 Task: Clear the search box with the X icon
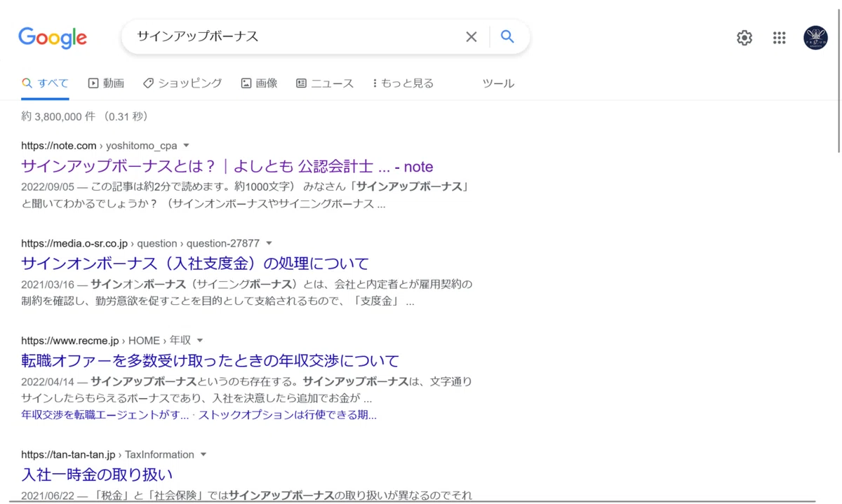(x=472, y=37)
